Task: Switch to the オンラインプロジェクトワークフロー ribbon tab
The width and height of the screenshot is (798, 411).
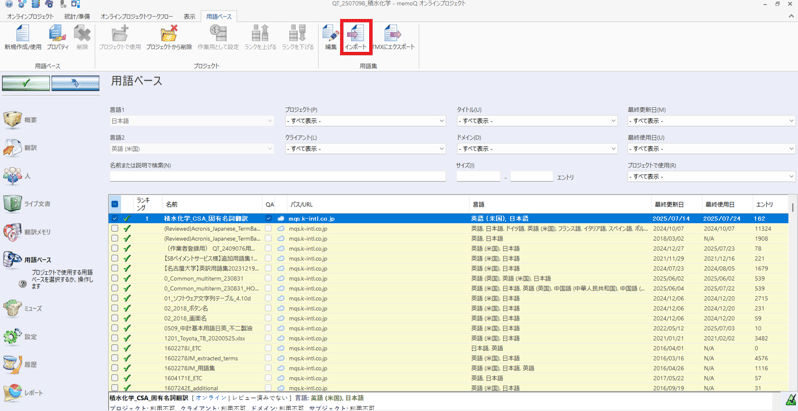Action: (x=137, y=16)
